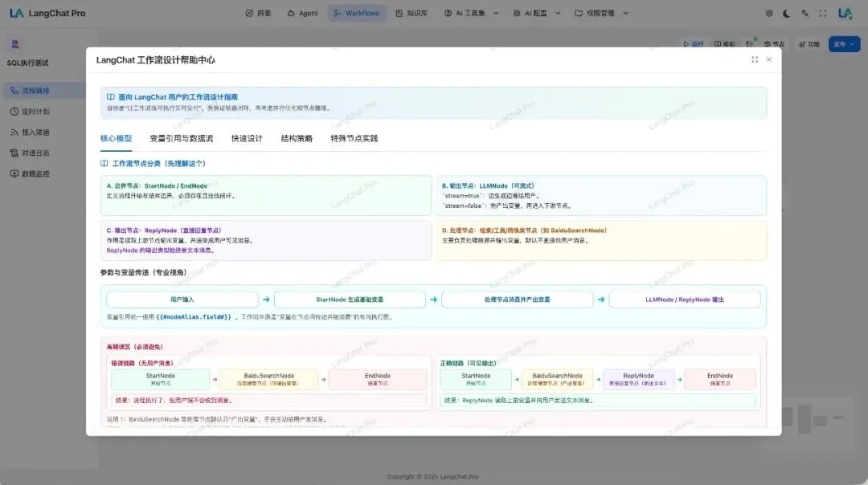The height and width of the screenshot is (485, 868).
Task: Open the 知识库 knowledge base page
Action: pyautogui.click(x=411, y=13)
